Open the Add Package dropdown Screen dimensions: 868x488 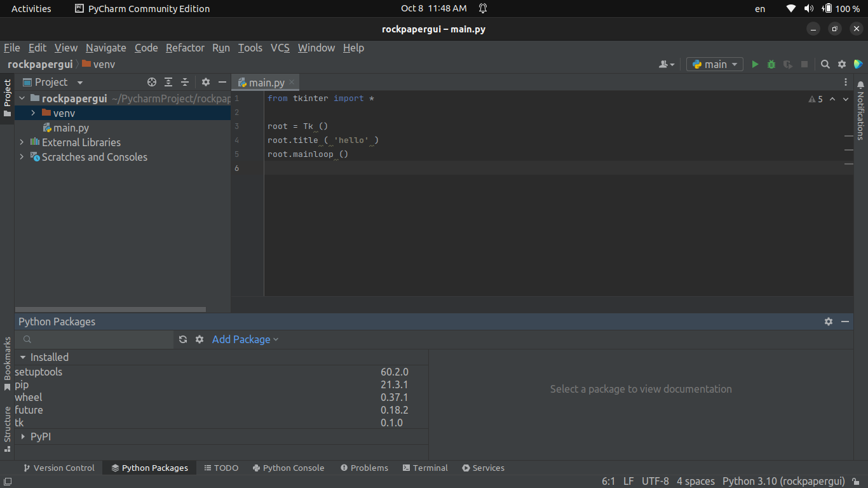pos(245,339)
